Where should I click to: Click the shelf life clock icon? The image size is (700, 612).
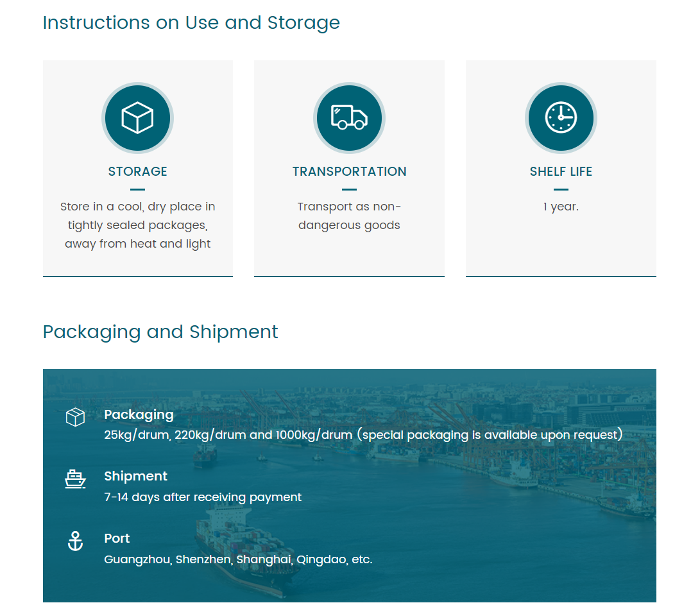pos(561,118)
